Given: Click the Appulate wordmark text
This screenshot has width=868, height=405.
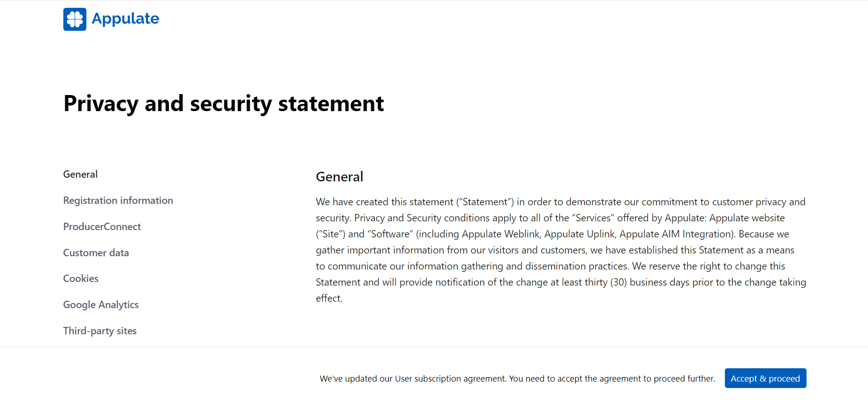Looking at the screenshot, I should click(125, 19).
